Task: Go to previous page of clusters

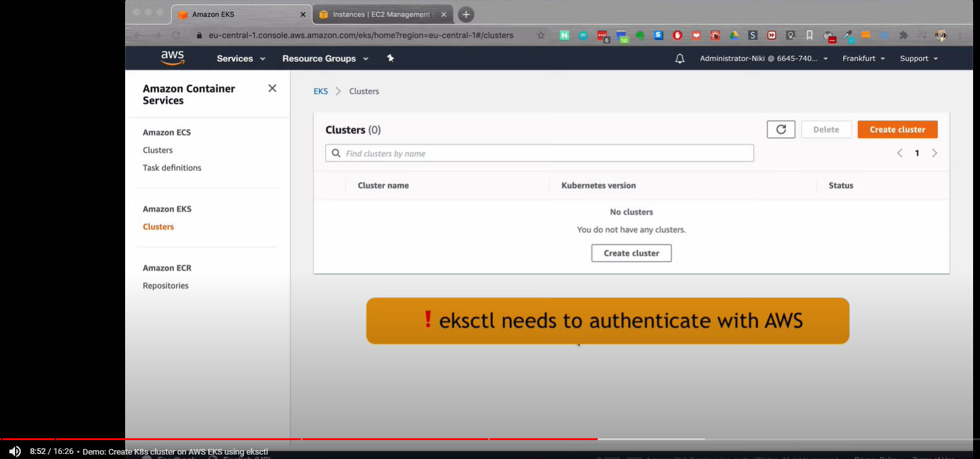Action: click(900, 153)
